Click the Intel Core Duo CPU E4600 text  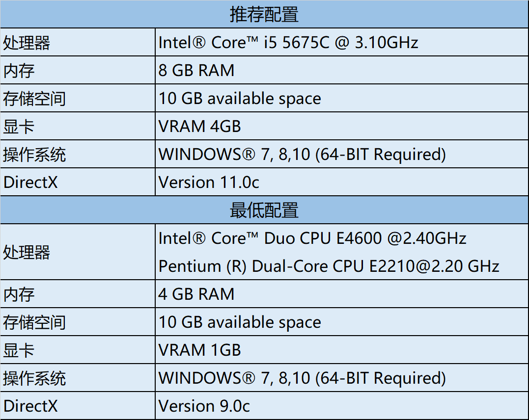pos(312,238)
